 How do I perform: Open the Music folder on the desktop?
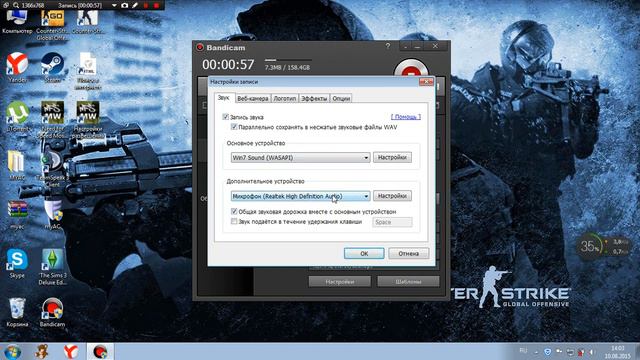click(16, 165)
